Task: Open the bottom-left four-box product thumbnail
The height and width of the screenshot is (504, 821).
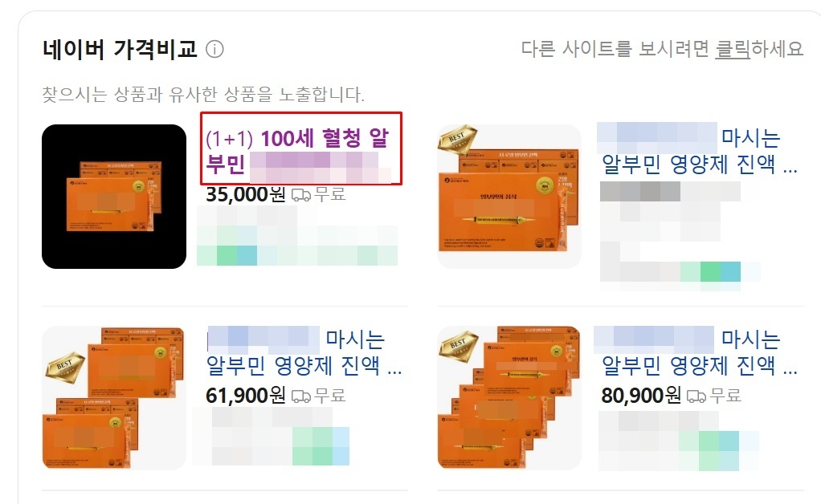Action: (x=114, y=398)
